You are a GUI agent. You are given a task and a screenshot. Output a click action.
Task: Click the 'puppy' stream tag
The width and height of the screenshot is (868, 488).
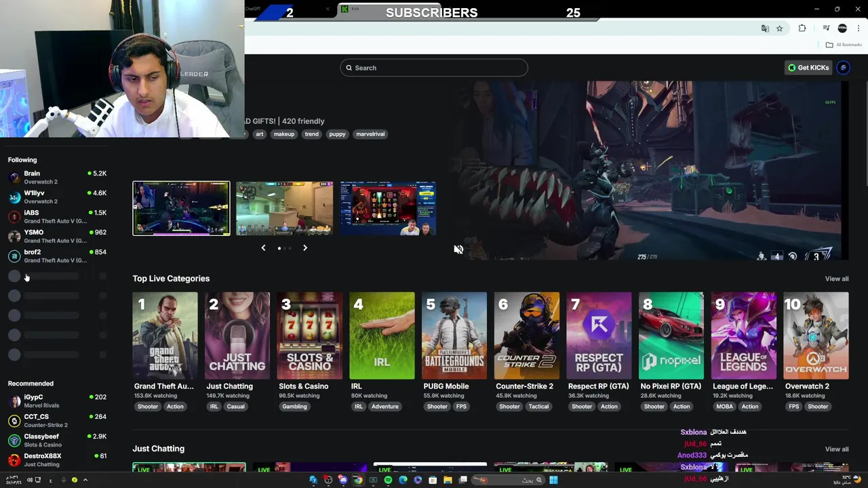point(337,134)
